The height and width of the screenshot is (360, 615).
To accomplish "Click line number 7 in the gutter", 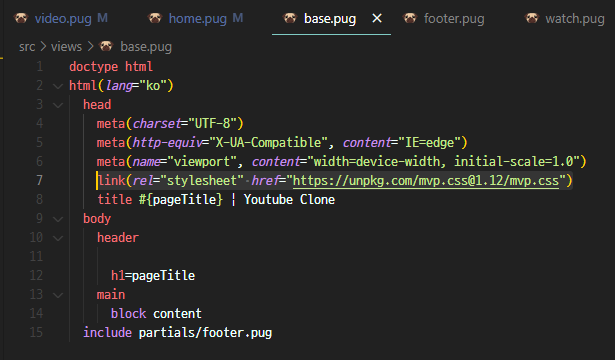I will [x=39, y=180].
